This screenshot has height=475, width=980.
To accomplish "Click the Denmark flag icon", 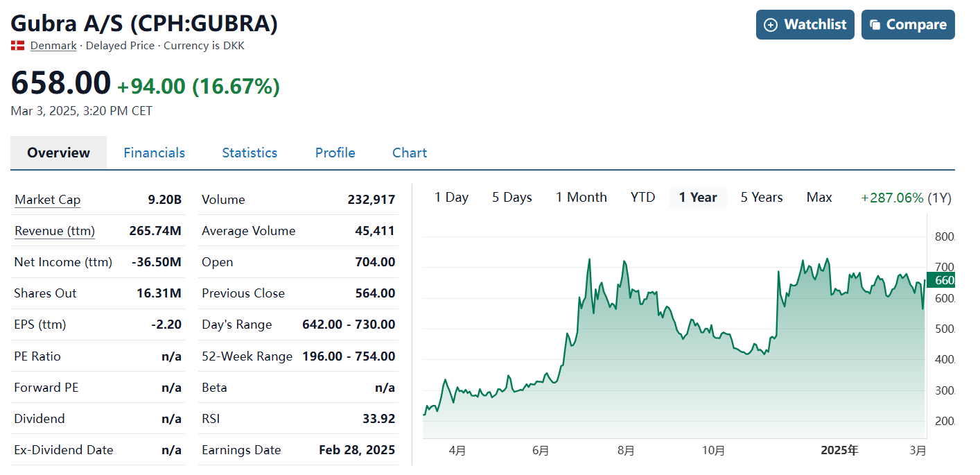I will coord(18,46).
